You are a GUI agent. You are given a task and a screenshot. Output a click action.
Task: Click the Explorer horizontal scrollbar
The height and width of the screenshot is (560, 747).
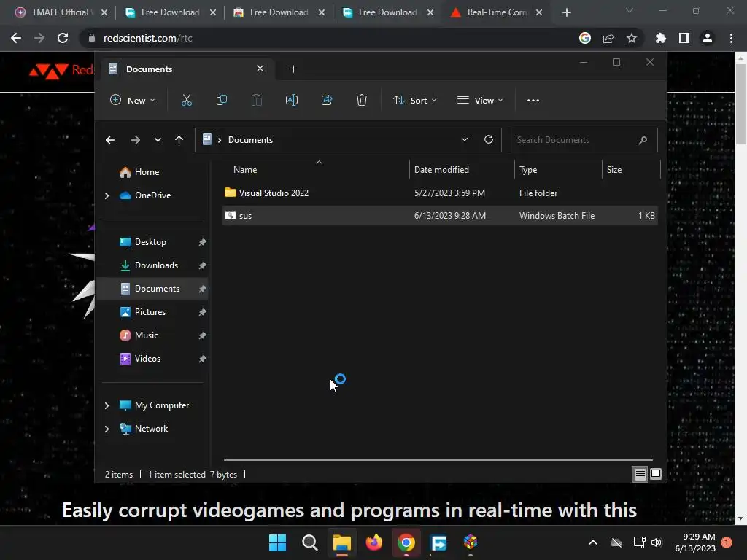[x=438, y=460]
